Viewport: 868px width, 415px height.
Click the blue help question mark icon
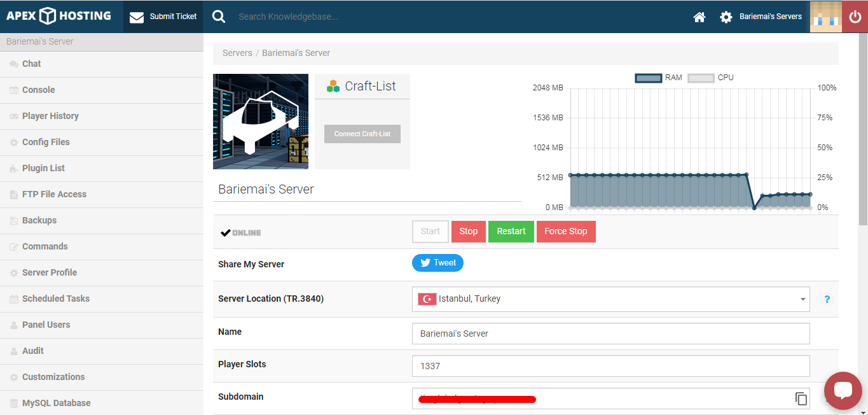coord(827,299)
